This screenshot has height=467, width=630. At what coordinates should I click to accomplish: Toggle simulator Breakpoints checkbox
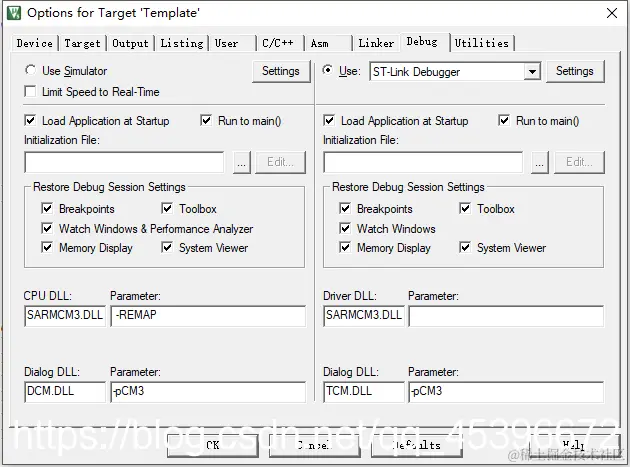[x=47, y=208]
